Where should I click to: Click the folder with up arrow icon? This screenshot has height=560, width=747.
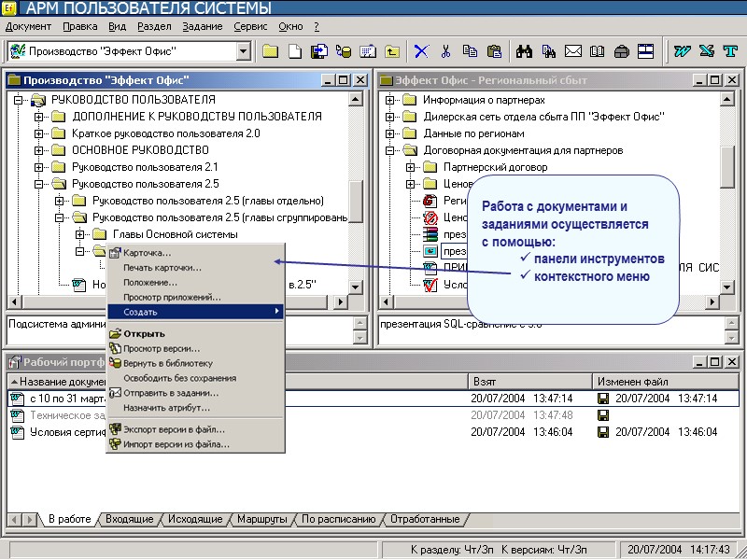click(392, 51)
